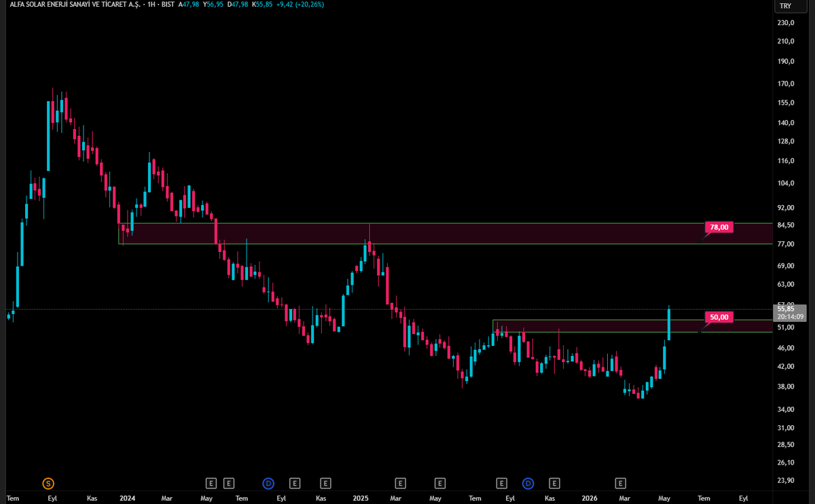Select the pink 50,00 price label
The height and width of the screenshot is (504, 815).
720,317
